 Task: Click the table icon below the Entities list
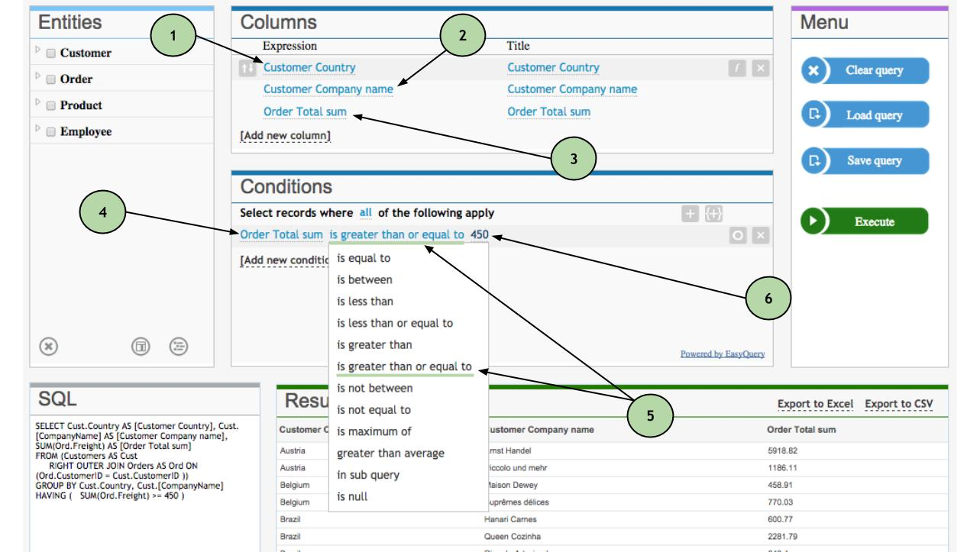[141, 345]
